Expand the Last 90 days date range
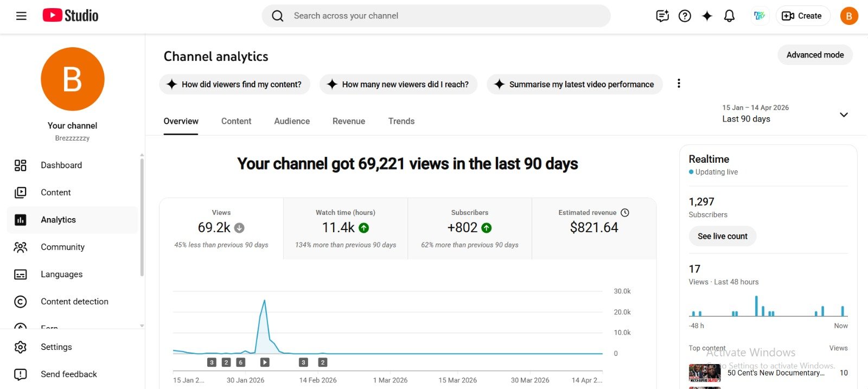This screenshot has width=868, height=389. [843, 114]
